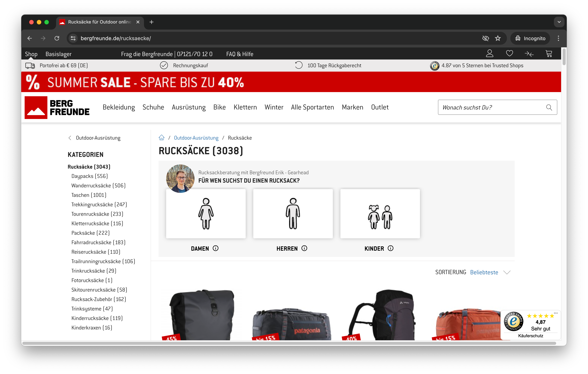Click the vertical page scrollbar
588x374 pixels.
[564, 57]
